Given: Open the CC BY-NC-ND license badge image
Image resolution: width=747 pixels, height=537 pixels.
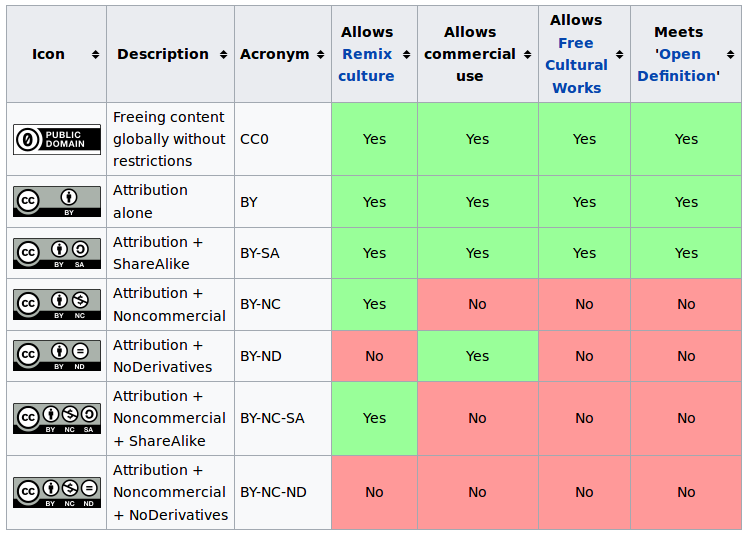Looking at the screenshot, I should tap(57, 492).
